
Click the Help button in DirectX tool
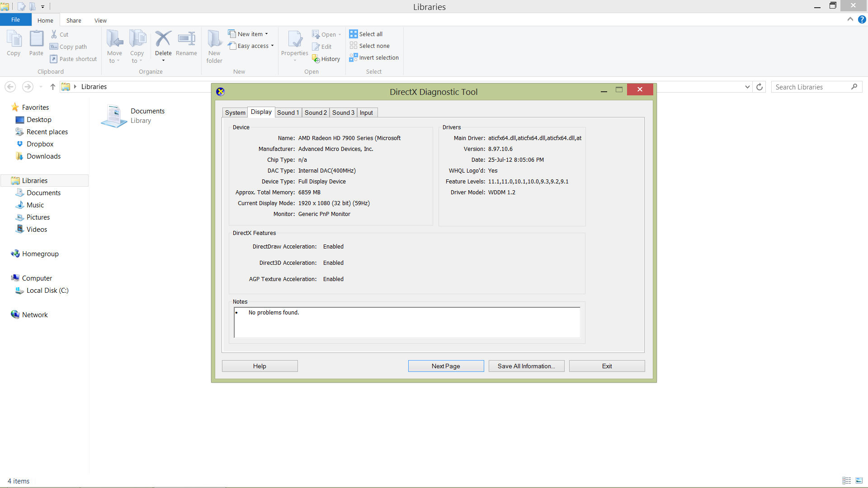pyautogui.click(x=259, y=366)
